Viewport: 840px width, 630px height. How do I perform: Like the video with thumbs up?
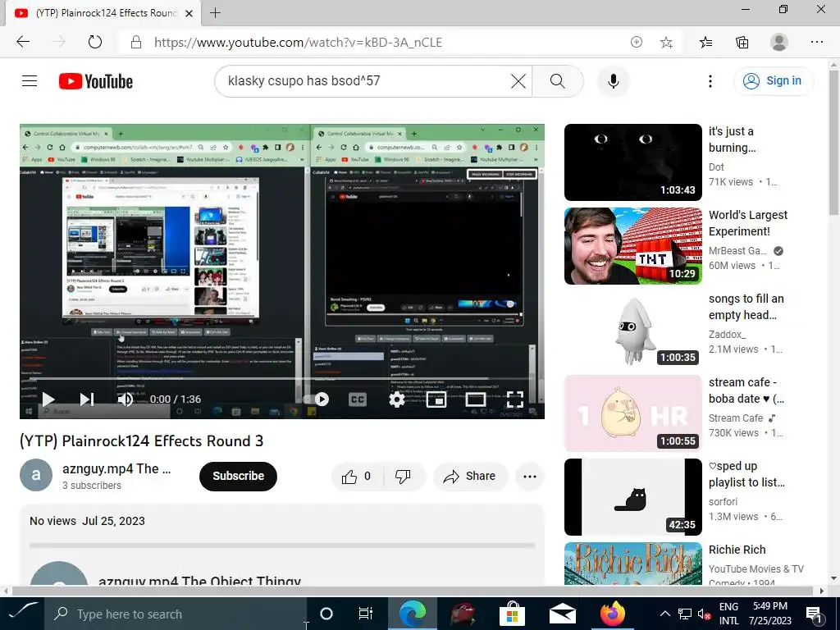357,476
